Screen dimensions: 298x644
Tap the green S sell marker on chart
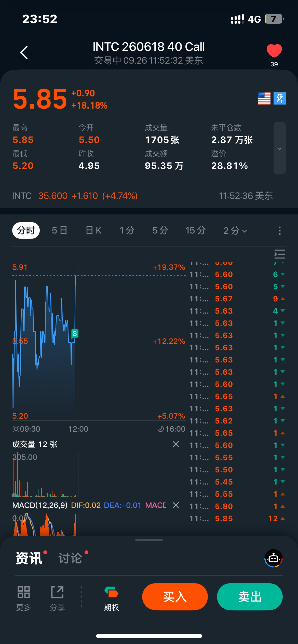[75, 333]
